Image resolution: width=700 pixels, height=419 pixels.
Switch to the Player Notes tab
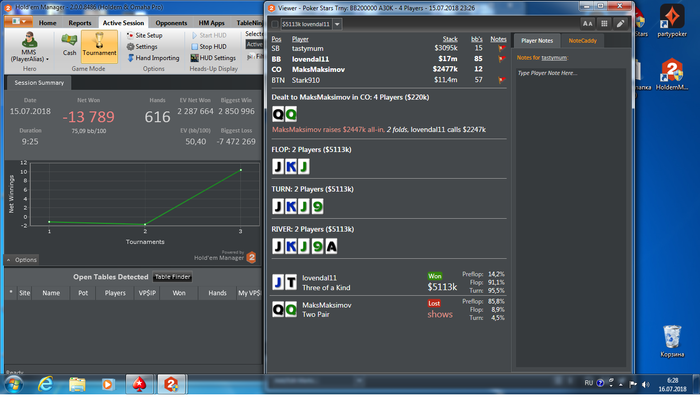[x=537, y=41]
